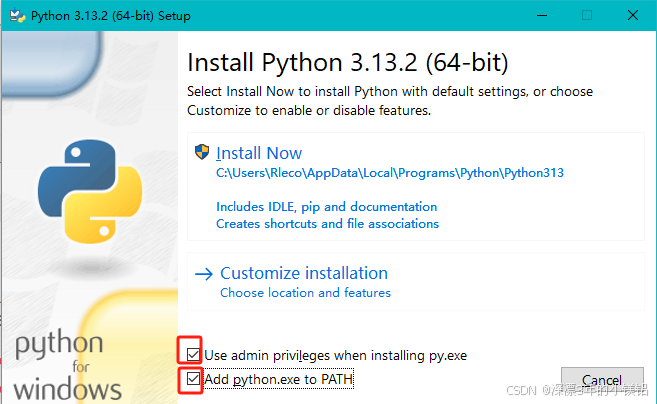Viewport: 657px width, 404px height.
Task: Minimize the Python Setup window
Action: 542,16
